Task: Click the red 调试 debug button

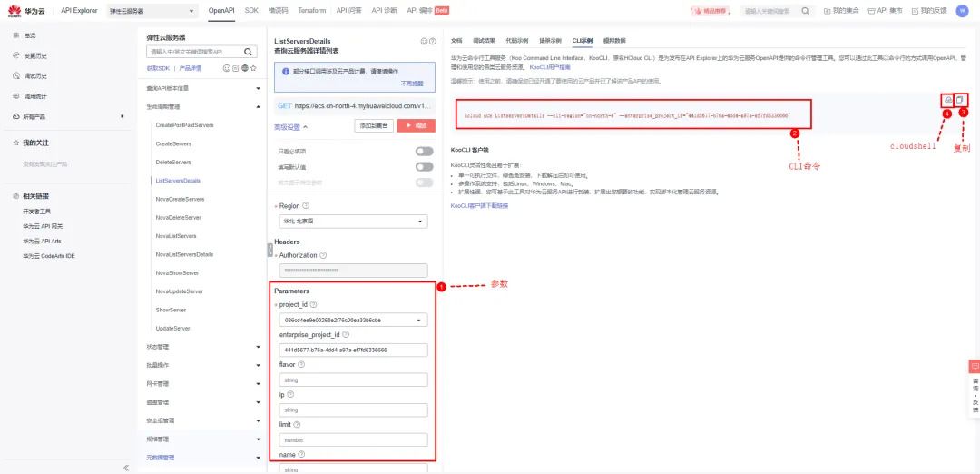Action: [x=416, y=125]
